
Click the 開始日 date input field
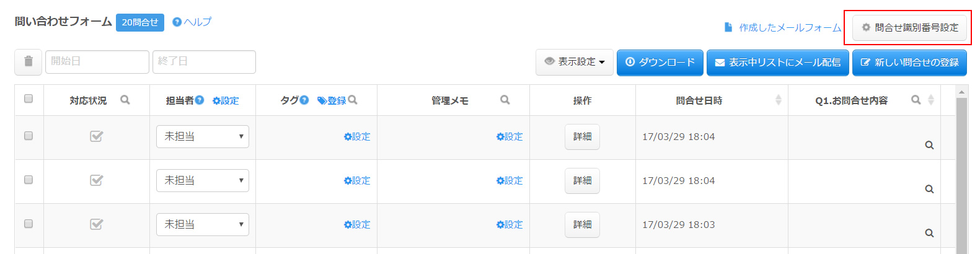click(x=97, y=62)
